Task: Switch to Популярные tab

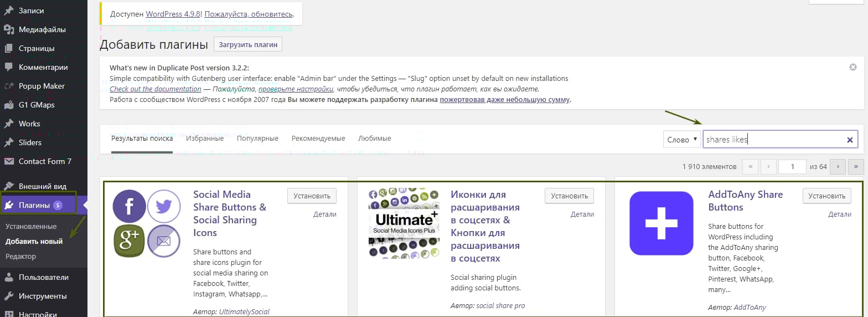Action: (x=257, y=139)
